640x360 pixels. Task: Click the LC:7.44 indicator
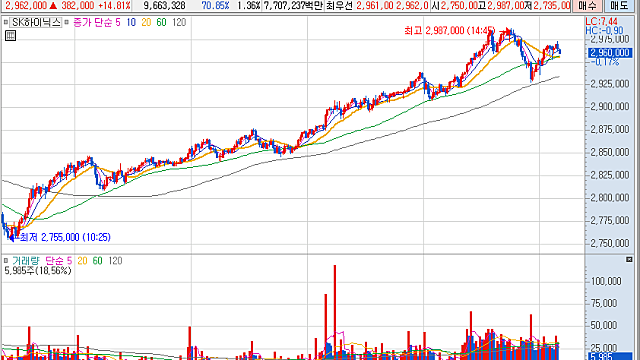tap(601, 22)
